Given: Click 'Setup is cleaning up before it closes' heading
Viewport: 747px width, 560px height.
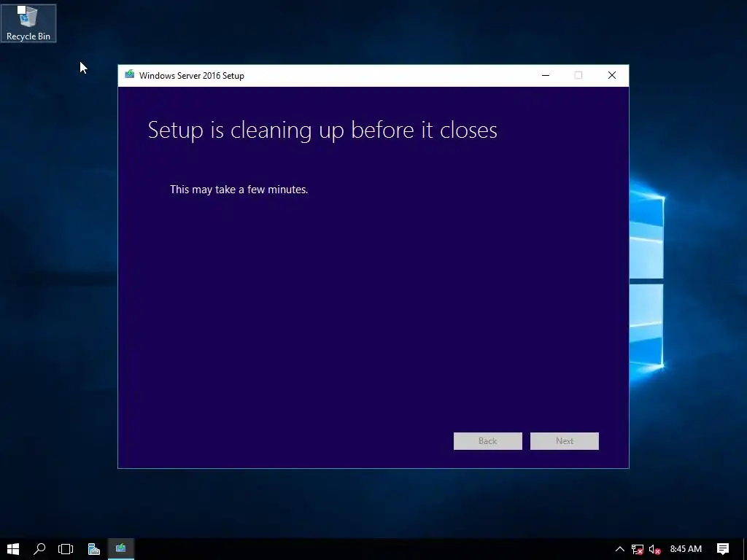Looking at the screenshot, I should pos(322,130).
